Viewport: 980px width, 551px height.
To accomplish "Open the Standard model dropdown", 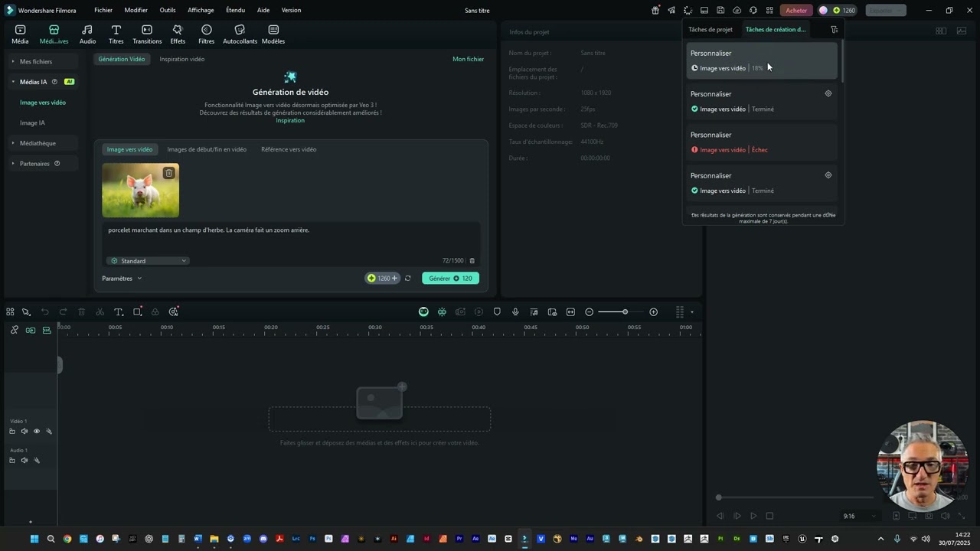I will point(148,261).
